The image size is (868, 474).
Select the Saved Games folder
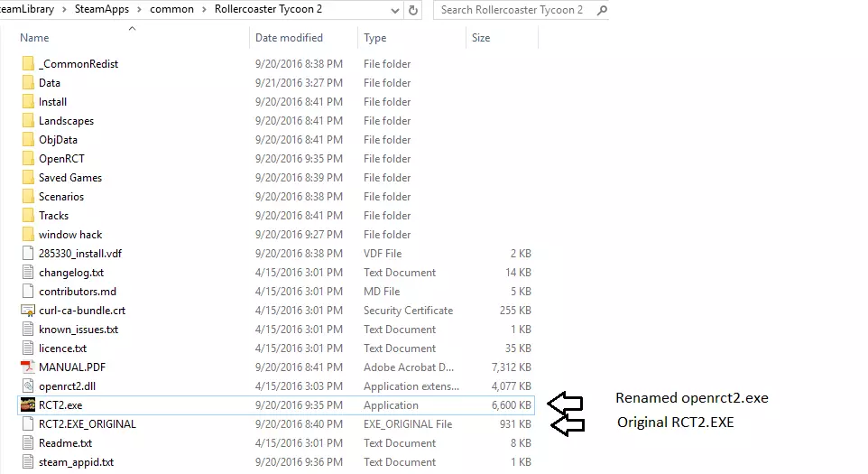pos(70,178)
